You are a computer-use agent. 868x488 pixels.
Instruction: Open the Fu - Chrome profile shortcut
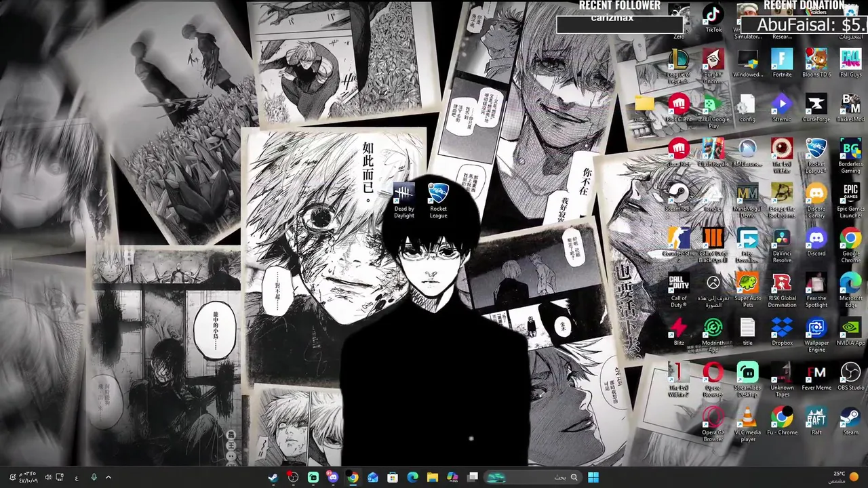pos(782,422)
